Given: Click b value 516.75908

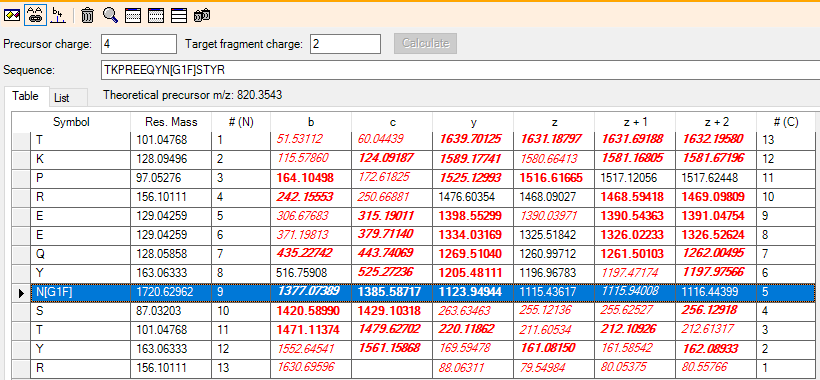Looking at the screenshot, I should click(x=311, y=273).
